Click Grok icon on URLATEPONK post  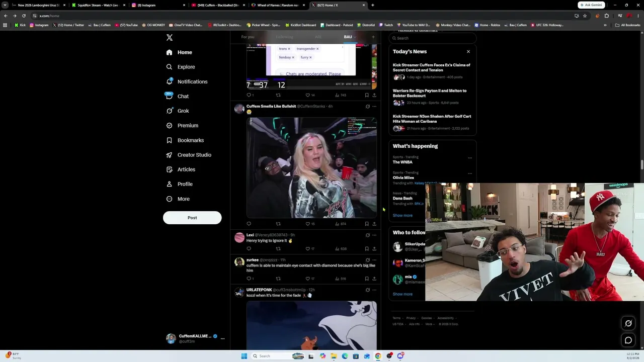tap(367, 290)
